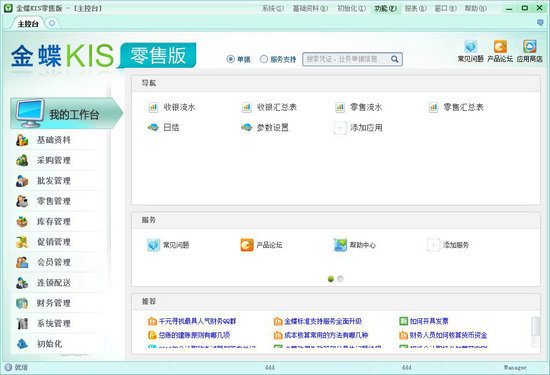Click 添加应用 plus icon

tap(340, 128)
